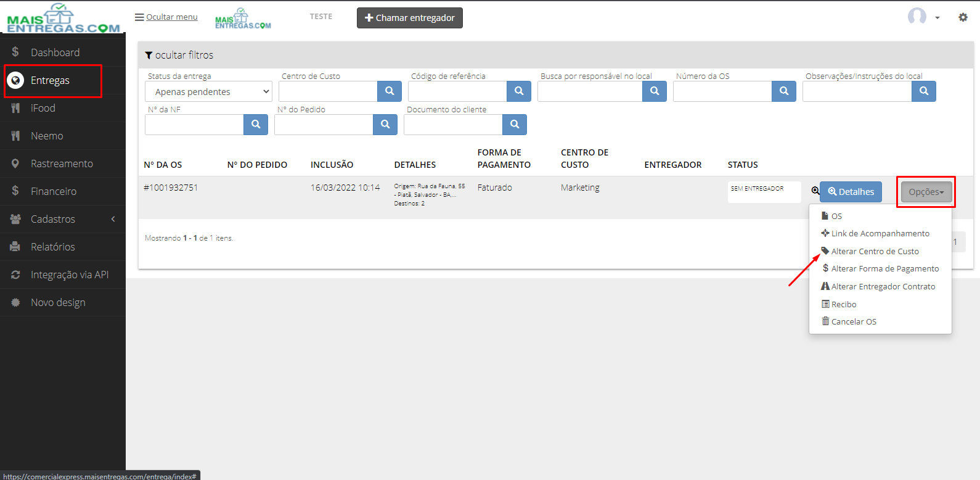Open the Neemo sidebar item
Screen dimensions: 980x480
(x=63, y=136)
